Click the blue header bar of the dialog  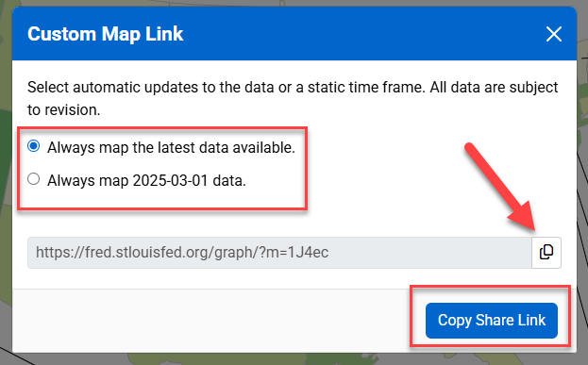pyautogui.click(x=294, y=34)
